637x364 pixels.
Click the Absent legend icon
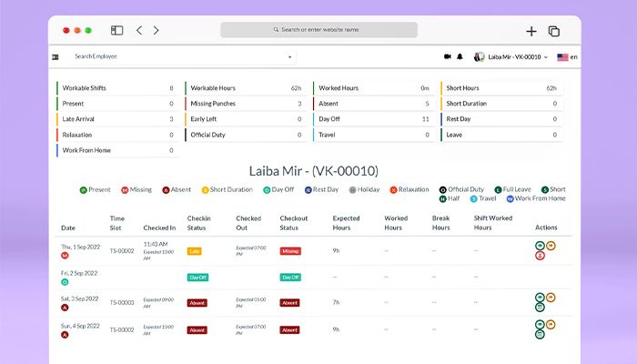click(166, 189)
